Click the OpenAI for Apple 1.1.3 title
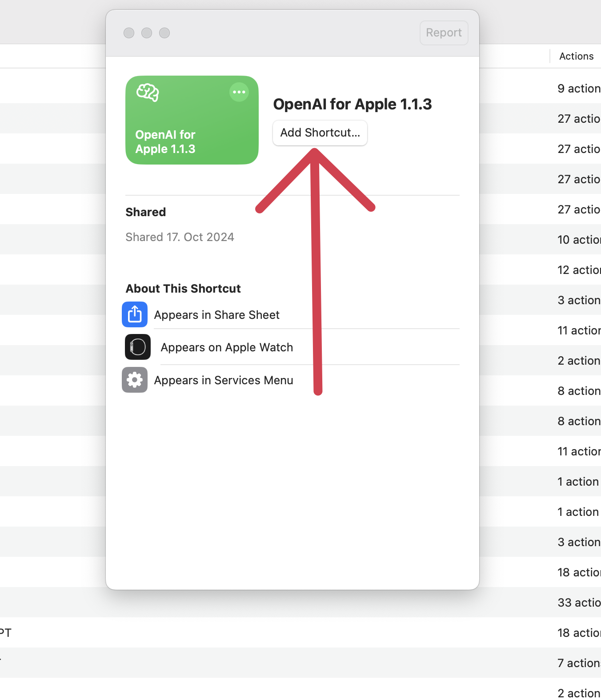Screen dimensions: 601x700 click(x=353, y=104)
